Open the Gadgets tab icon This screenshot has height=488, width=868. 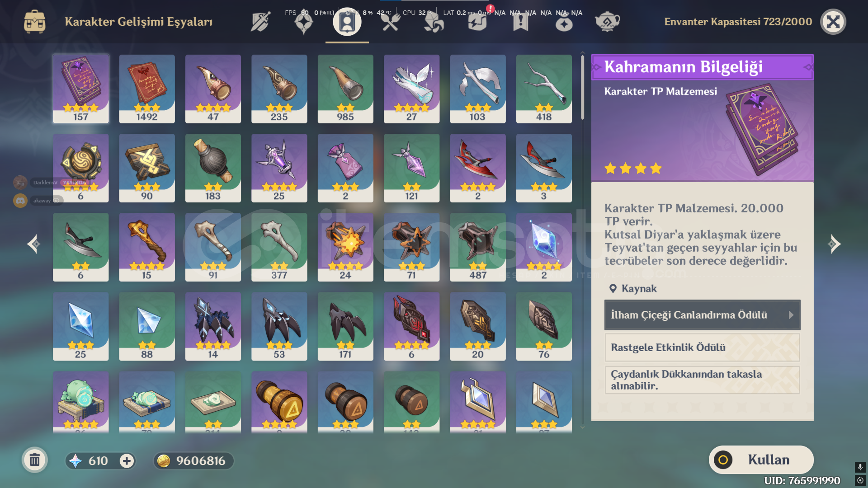(477, 22)
